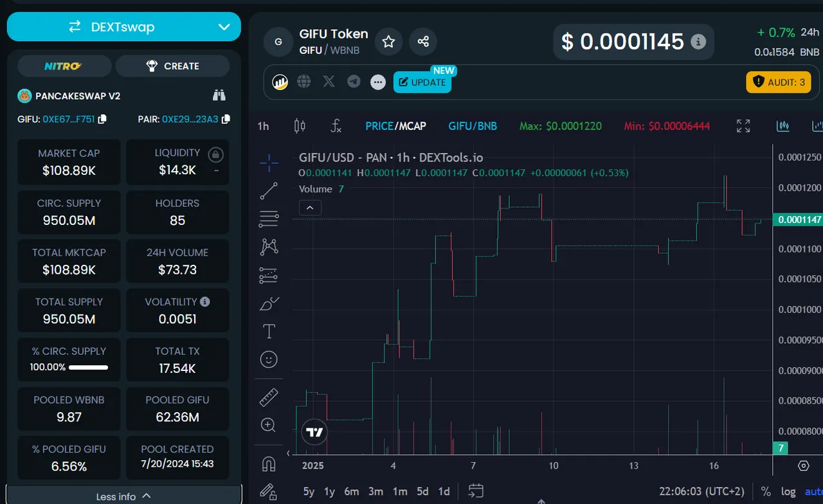Open chart axis settings gear icon
The image size is (823, 504).
coord(803,465)
